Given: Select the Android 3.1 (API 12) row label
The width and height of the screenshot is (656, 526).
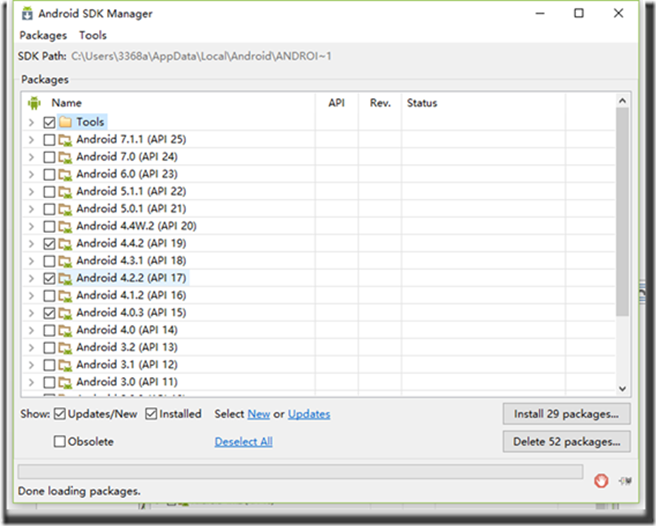Looking at the screenshot, I should (127, 365).
